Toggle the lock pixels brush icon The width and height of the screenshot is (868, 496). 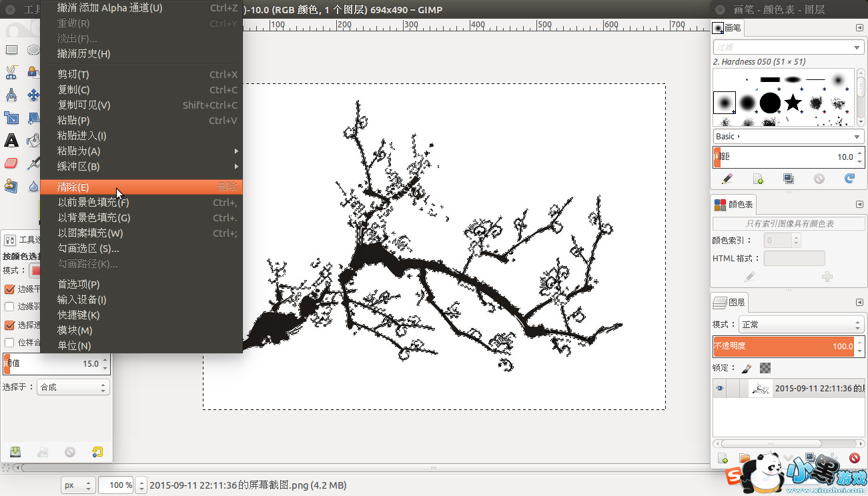pos(747,368)
